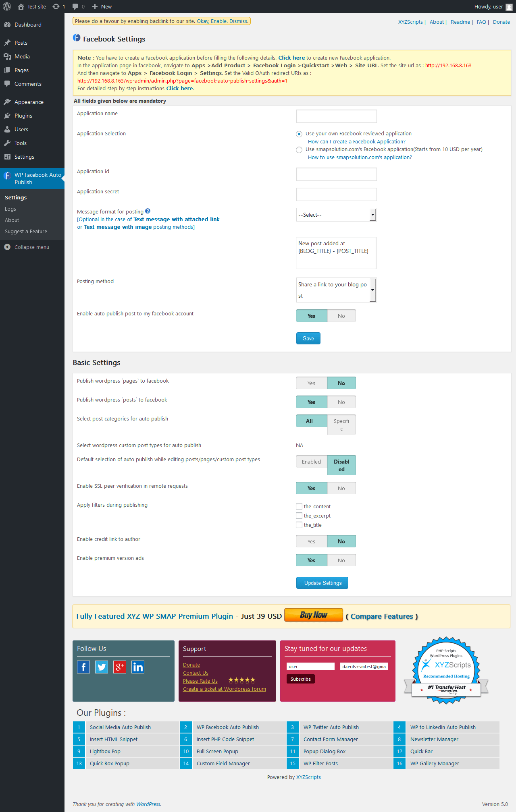Open Logs submenu item

click(x=10, y=209)
